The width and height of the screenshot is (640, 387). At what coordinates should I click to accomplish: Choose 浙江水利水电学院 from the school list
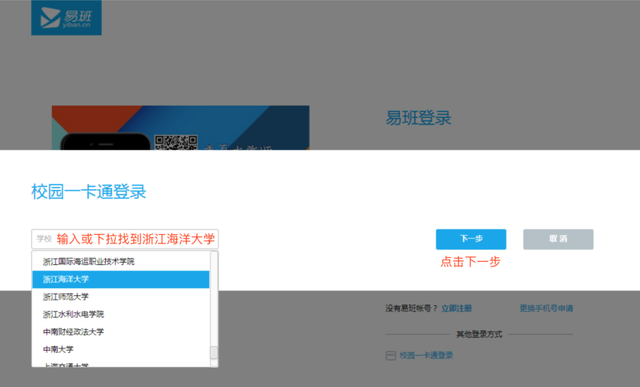point(121,314)
